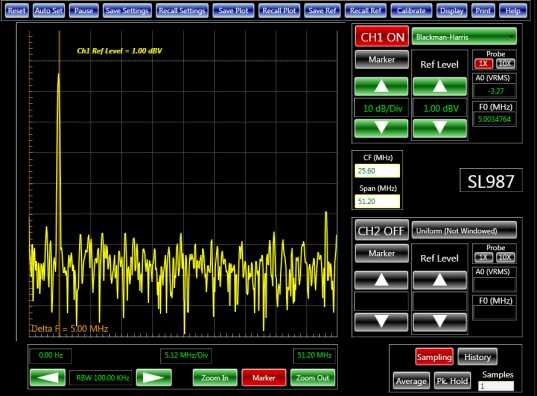The width and height of the screenshot is (537, 396).
Task: Click Zoom Out
Action: coord(312,378)
